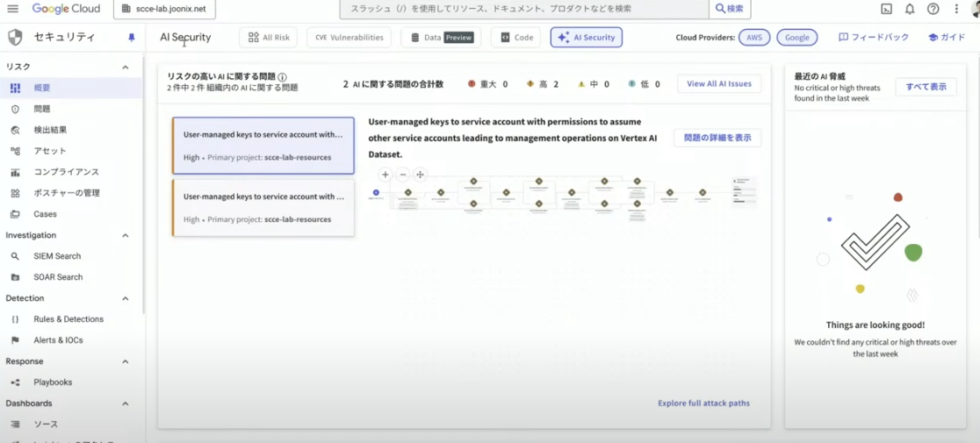Open フィードバック feedback link
Screen dimensions: 980x443
pos(873,38)
